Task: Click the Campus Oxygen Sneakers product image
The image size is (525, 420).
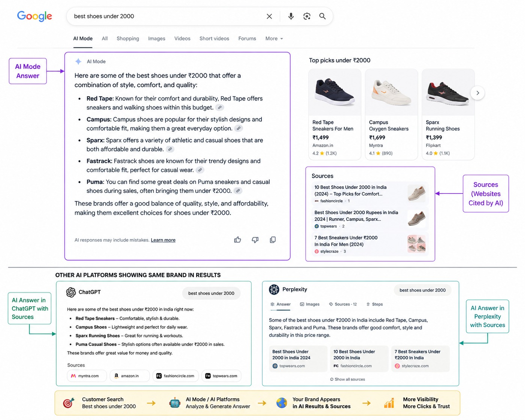Action: point(391,92)
